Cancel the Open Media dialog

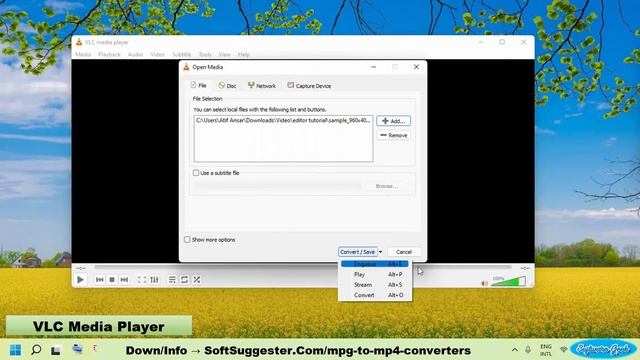click(404, 252)
